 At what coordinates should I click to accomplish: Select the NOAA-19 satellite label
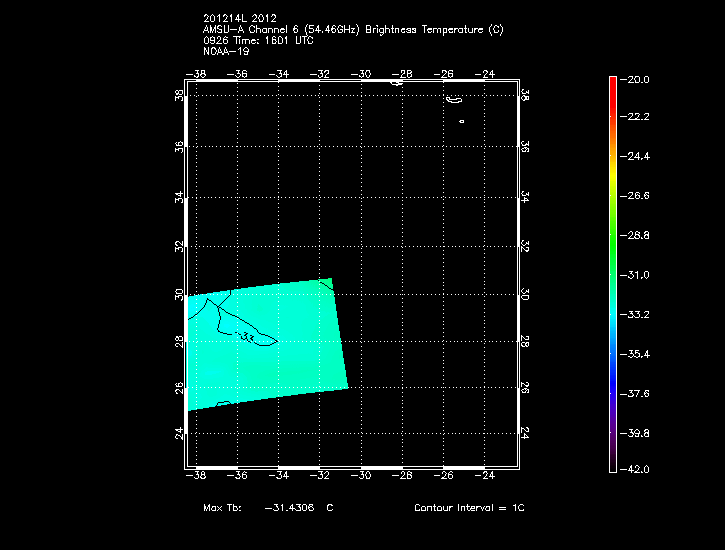click(226, 51)
